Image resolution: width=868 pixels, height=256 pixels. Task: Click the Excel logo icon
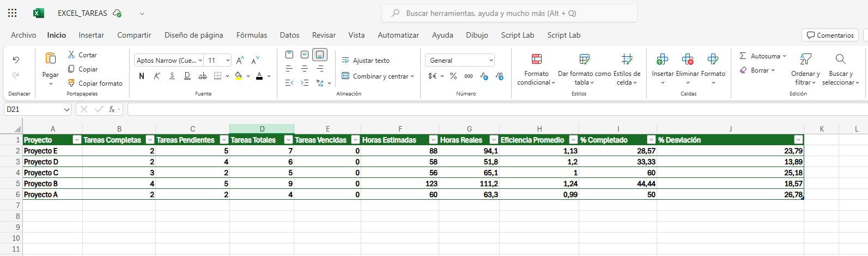pos(39,13)
